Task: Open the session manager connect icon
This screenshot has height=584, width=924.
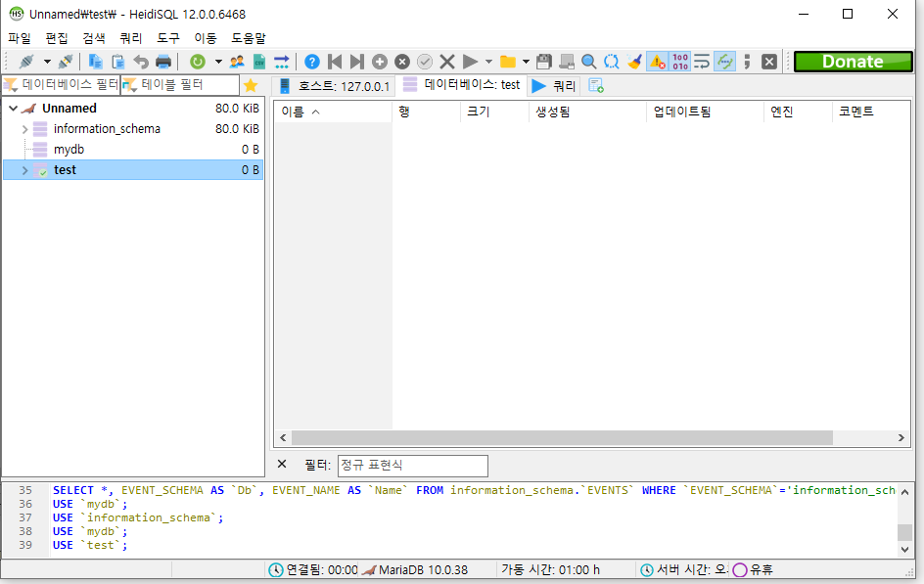Action: 26,62
